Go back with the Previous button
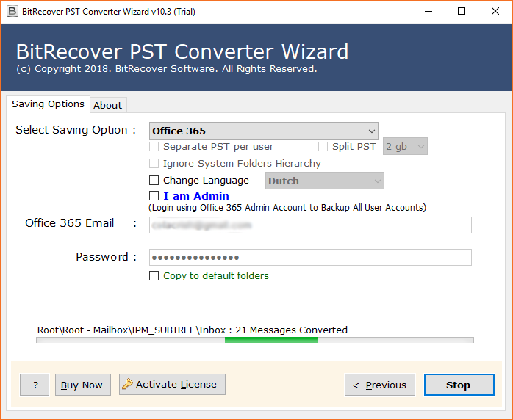The width and height of the screenshot is (513, 420). pyautogui.click(x=380, y=385)
